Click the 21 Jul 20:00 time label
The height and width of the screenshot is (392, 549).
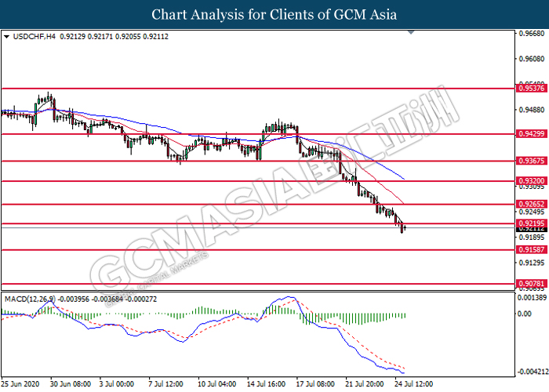pyautogui.click(x=365, y=384)
